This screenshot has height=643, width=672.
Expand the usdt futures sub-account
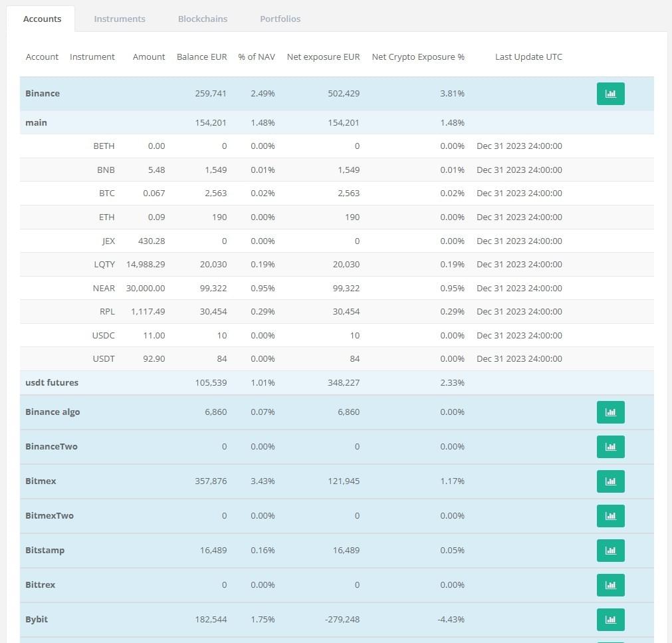[x=52, y=383]
